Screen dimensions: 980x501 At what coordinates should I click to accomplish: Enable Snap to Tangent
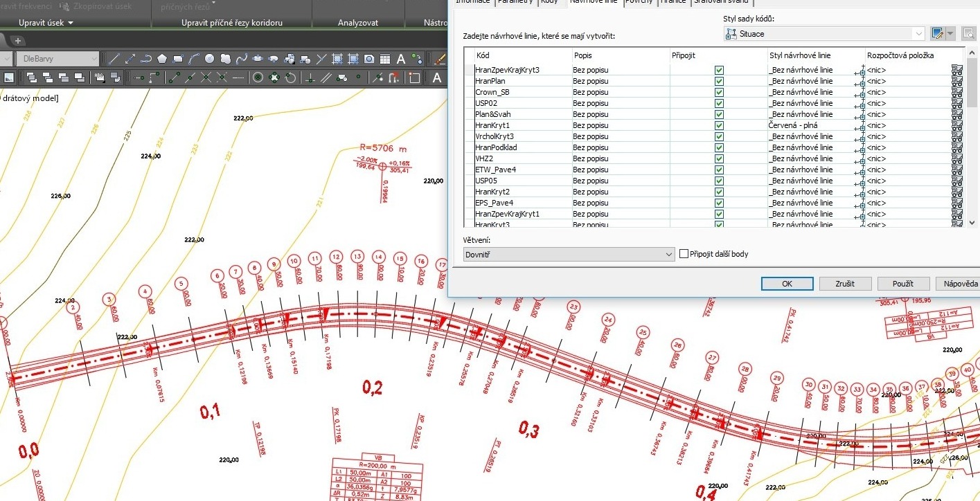(290, 78)
